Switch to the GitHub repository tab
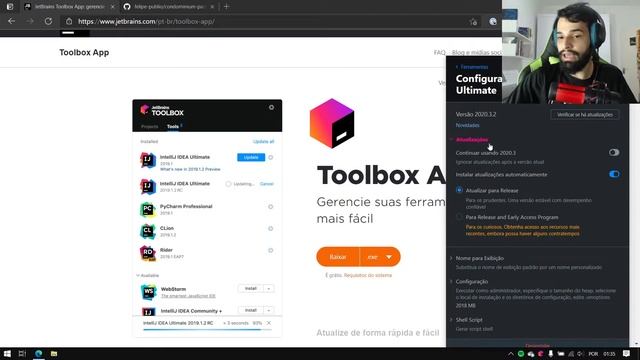This screenshot has width=640, height=360. point(169,7)
